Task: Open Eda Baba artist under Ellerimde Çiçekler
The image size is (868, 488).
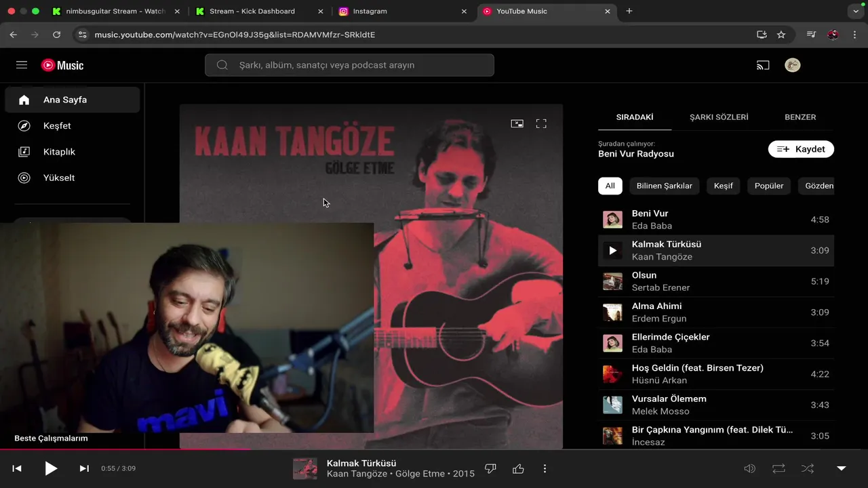Action: (x=652, y=350)
